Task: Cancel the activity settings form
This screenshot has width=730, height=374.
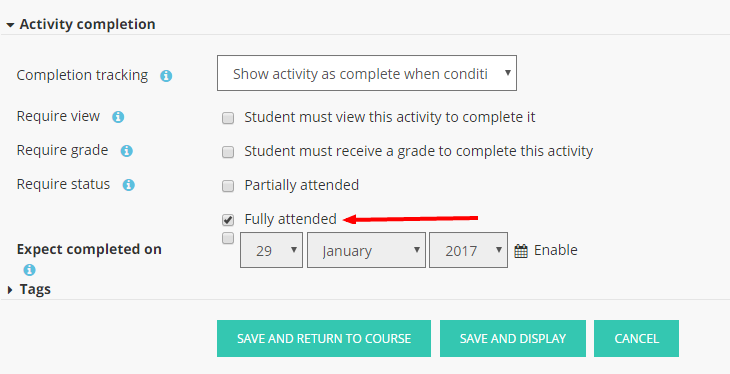Action: (636, 339)
